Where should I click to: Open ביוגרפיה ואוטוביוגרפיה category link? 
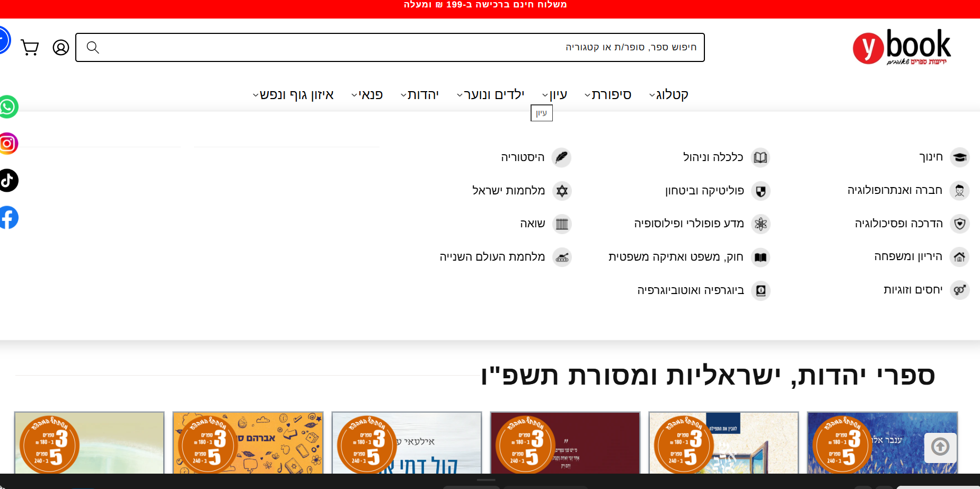click(690, 290)
